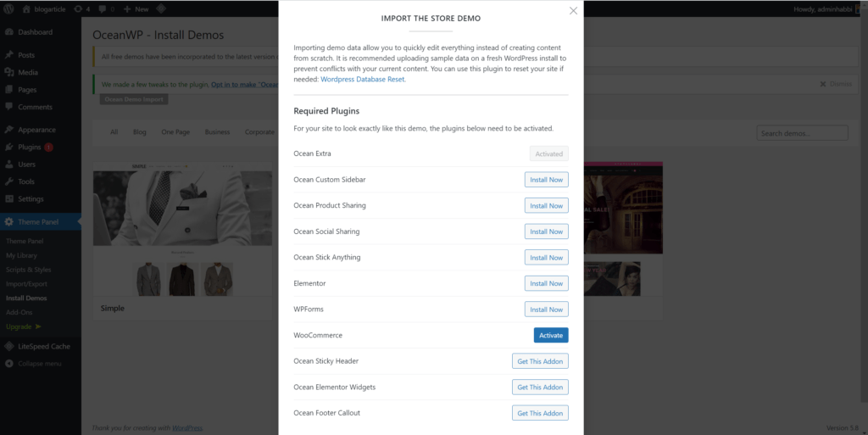This screenshot has height=435, width=868.
Task: Expand the New content menu
Action: pyautogui.click(x=136, y=8)
